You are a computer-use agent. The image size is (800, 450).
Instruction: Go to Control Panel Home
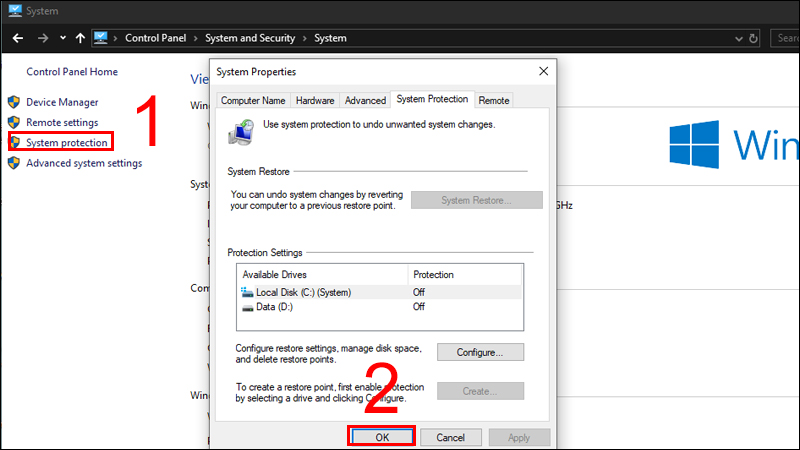[x=72, y=72]
